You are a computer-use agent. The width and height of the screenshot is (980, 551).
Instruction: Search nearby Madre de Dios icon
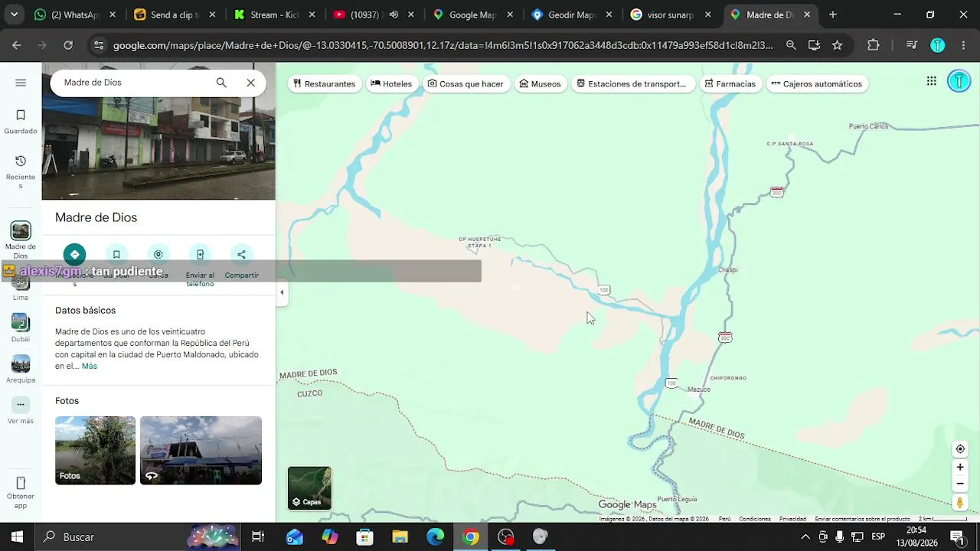tap(158, 254)
